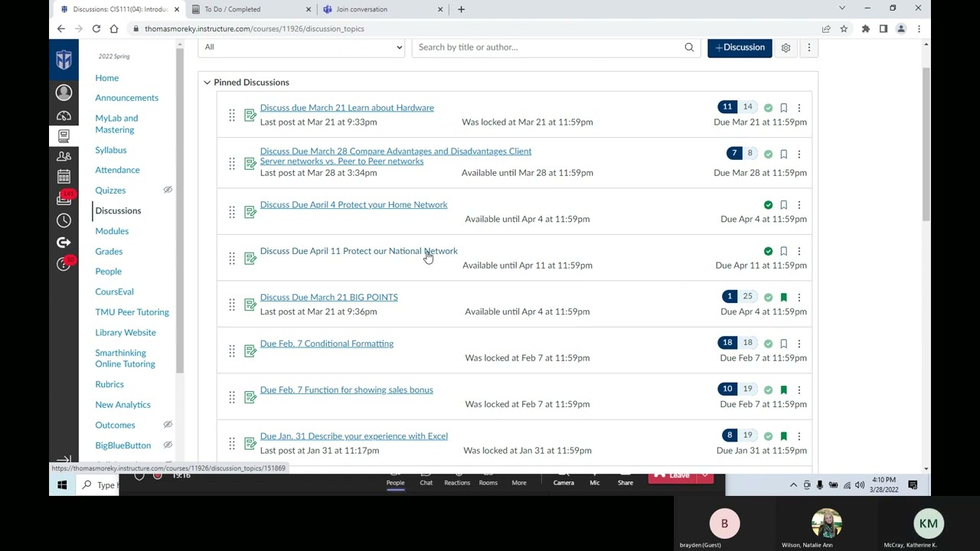Viewport: 980px width, 551px height.
Task: Open Discuss Due March 21 BIG POINTS link
Action: click(x=328, y=297)
